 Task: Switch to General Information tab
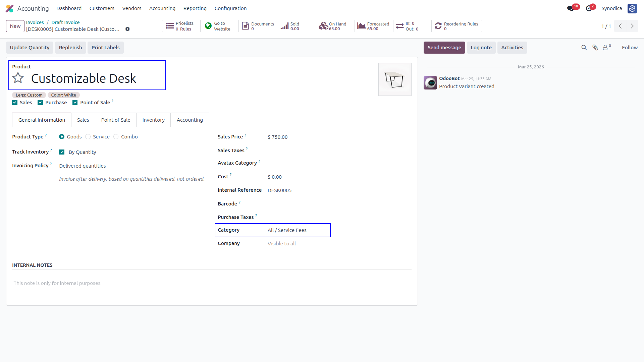tap(42, 120)
